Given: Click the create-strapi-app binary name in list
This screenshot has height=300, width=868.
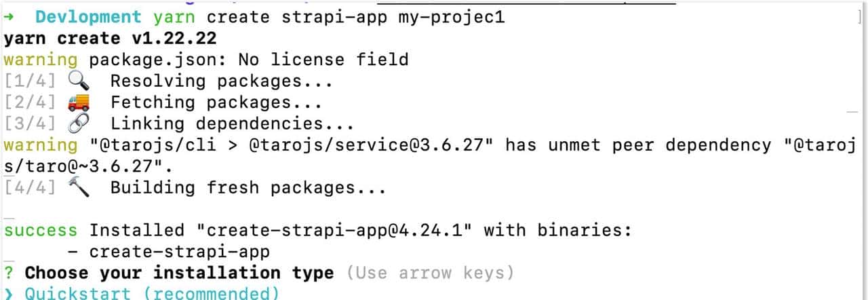Looking at the screenshot, I should [180, 252].
